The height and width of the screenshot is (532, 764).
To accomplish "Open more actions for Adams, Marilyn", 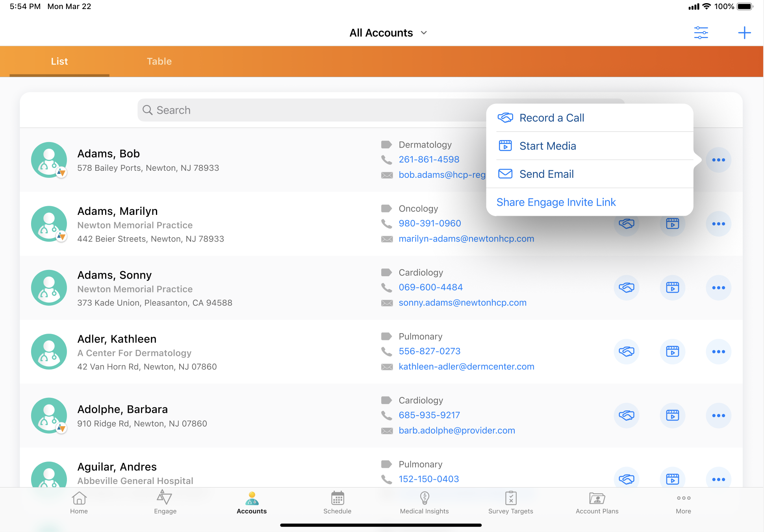I will coord(718,224).
